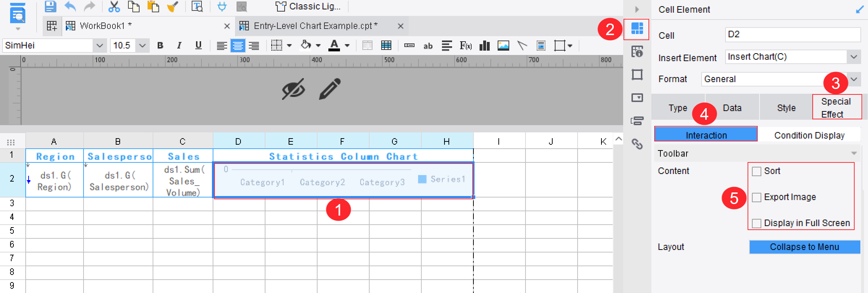Select the Interaction button

click(706, 135)
